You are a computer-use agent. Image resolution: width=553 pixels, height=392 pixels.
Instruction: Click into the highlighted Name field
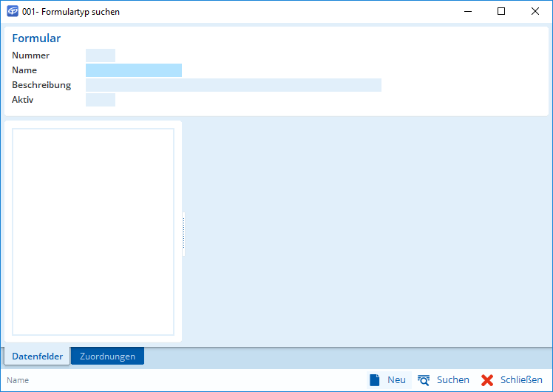click(x=133, y=70)
